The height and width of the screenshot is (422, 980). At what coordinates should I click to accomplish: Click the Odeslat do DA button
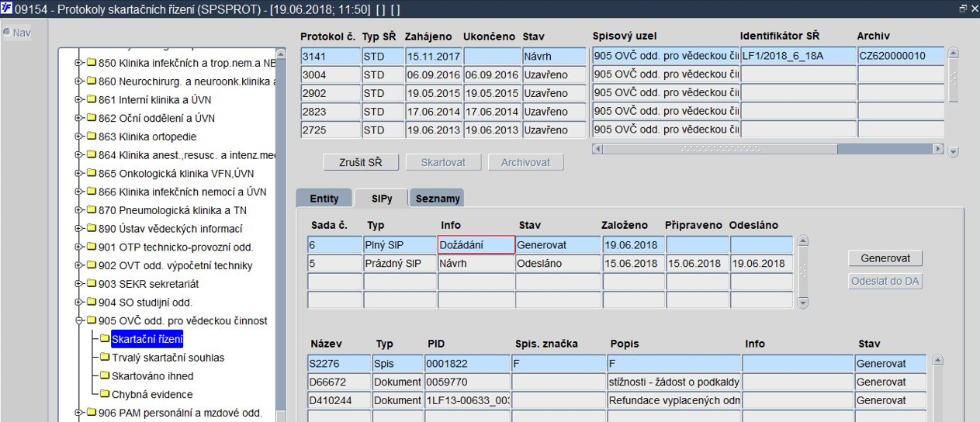click(885, 282)
